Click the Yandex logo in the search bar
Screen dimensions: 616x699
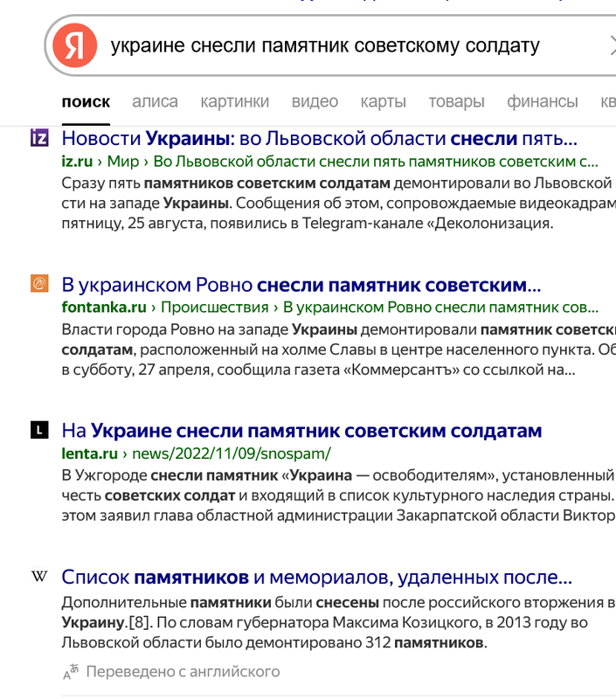point(74,45)
